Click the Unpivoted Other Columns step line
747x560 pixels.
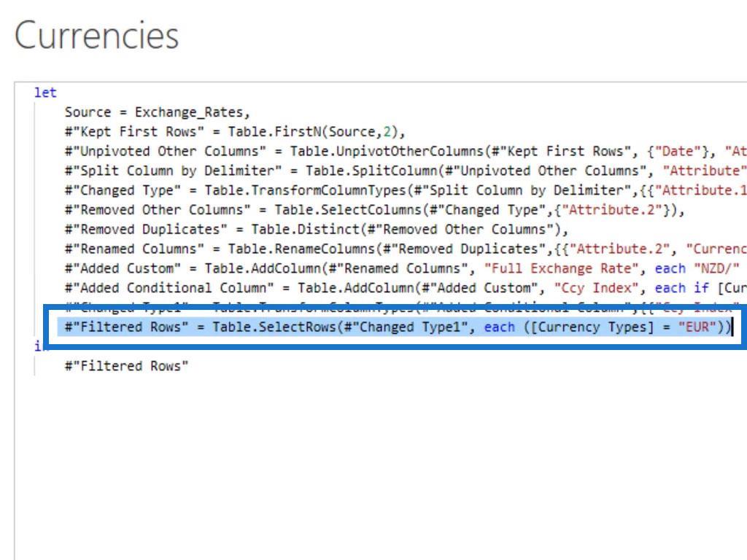click(x=406, y=151)
